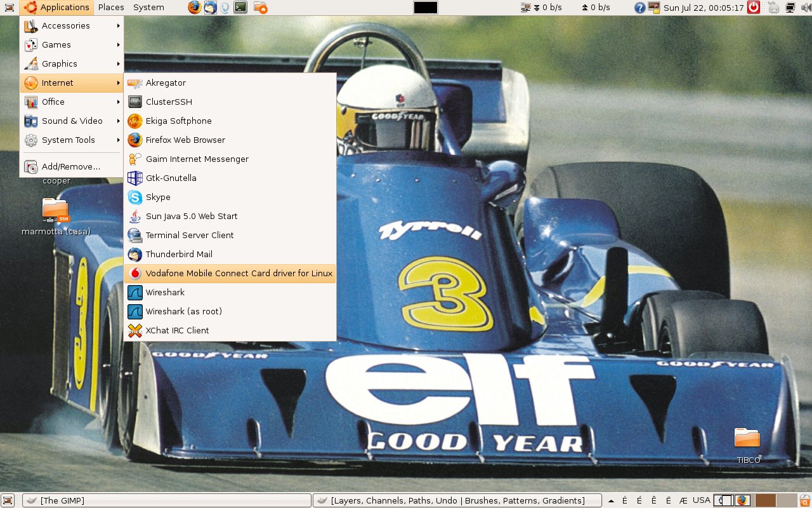Choose Add/Remove... in Applications menu
This screenshot has width=812, height=508.
click(72, 166)
